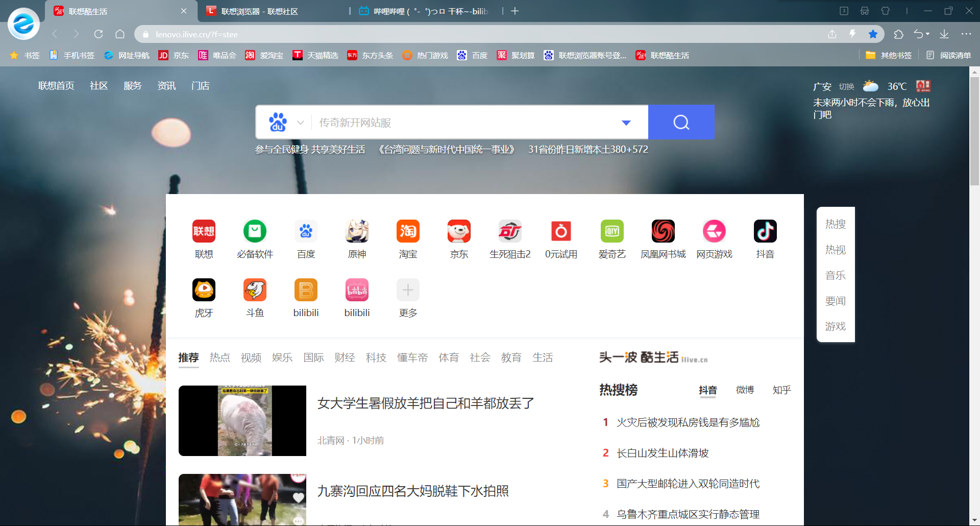This screenshot has height=526, width=980.
Task: Open the sheep video thumbnail
Action: click(x=242, y=421)
